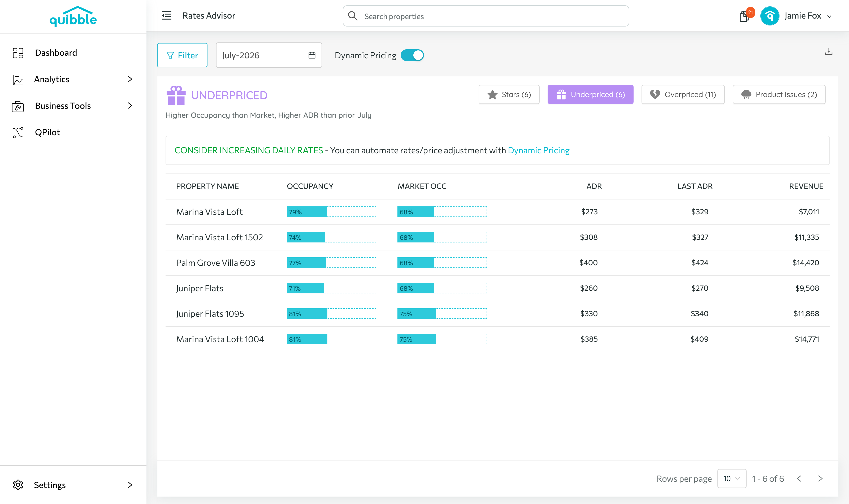The height and width of the screenshot is (504, 849).
Task: Open the calendar picker icon
Action: (312, 55)
